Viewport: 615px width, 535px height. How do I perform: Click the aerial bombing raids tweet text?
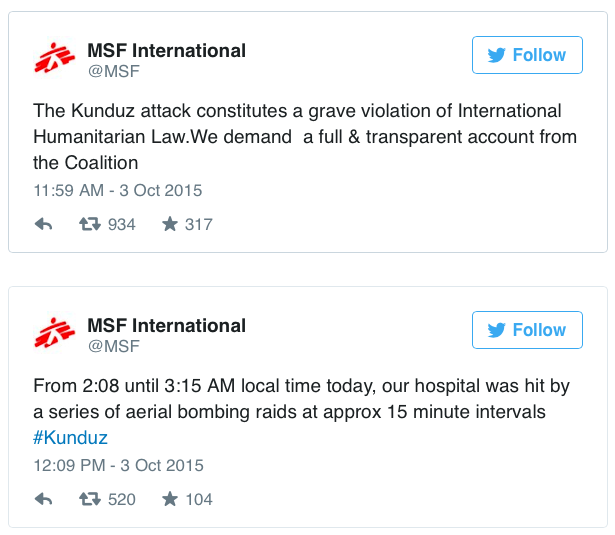coord(300,398)
